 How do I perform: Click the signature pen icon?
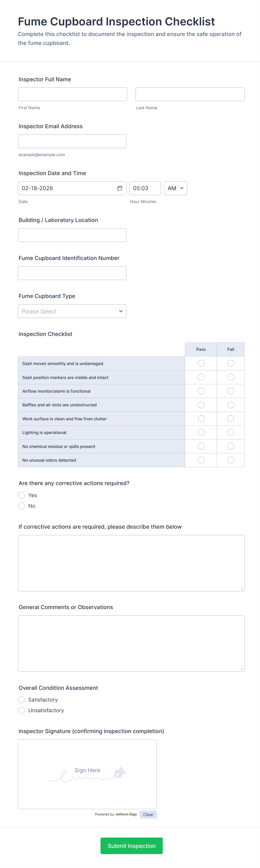point(119,772)
